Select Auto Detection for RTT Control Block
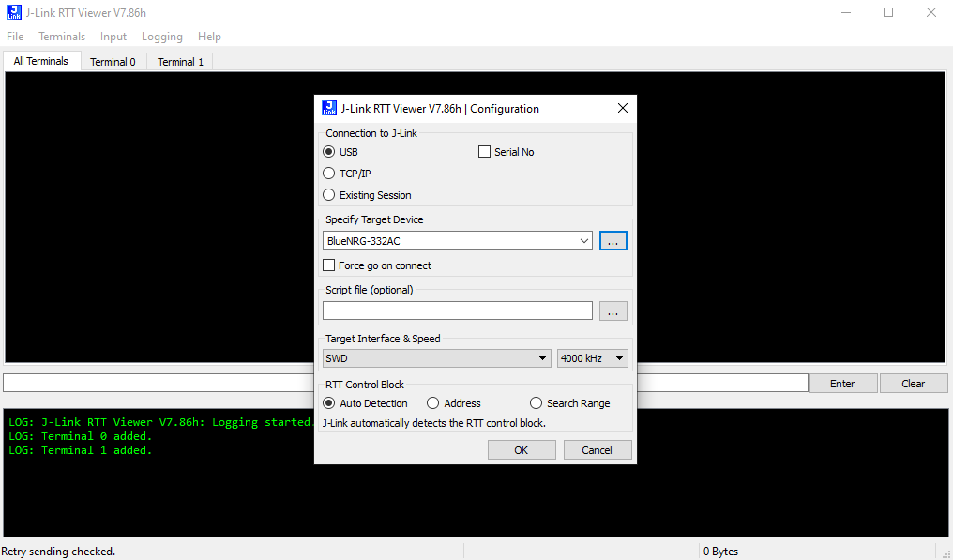Screen dimensions: 953x560 [329, 403]
